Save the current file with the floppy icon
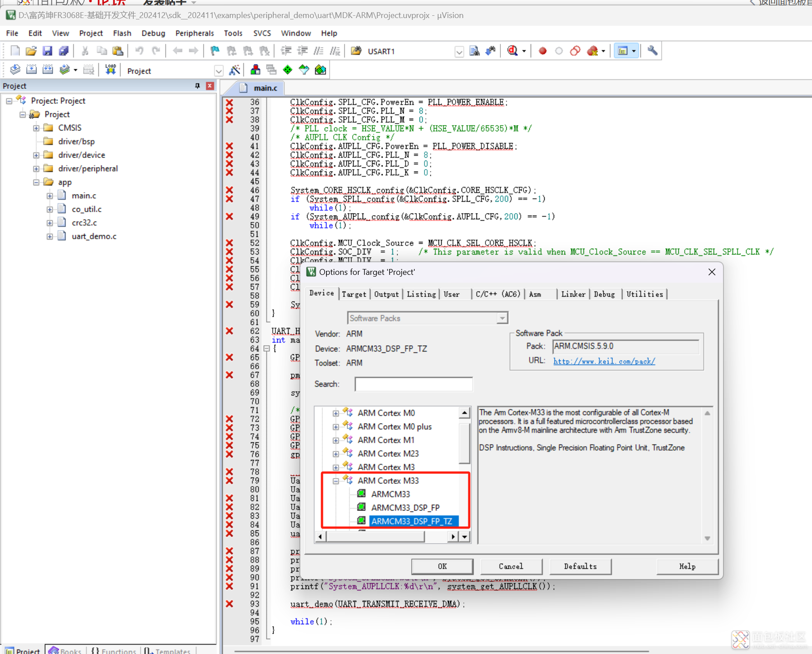The image size is (812, 654). pyautogui.click(x=47, y=51)
